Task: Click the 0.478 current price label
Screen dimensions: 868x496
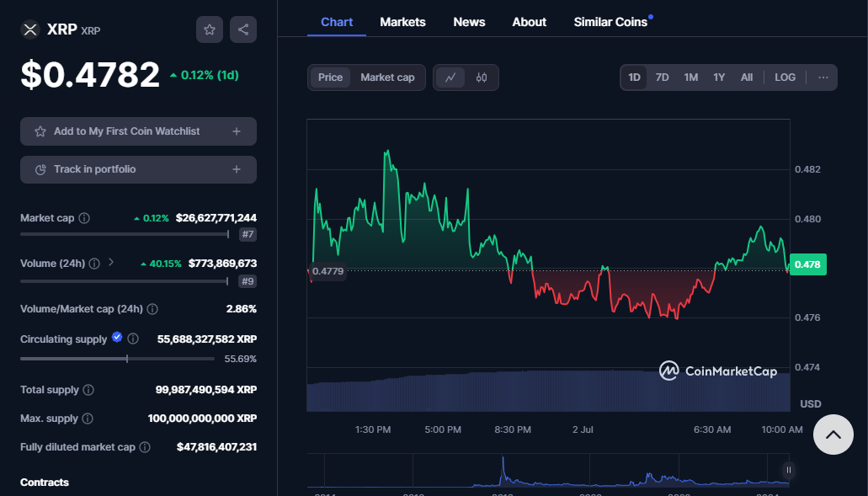Action: coord(807,264)
